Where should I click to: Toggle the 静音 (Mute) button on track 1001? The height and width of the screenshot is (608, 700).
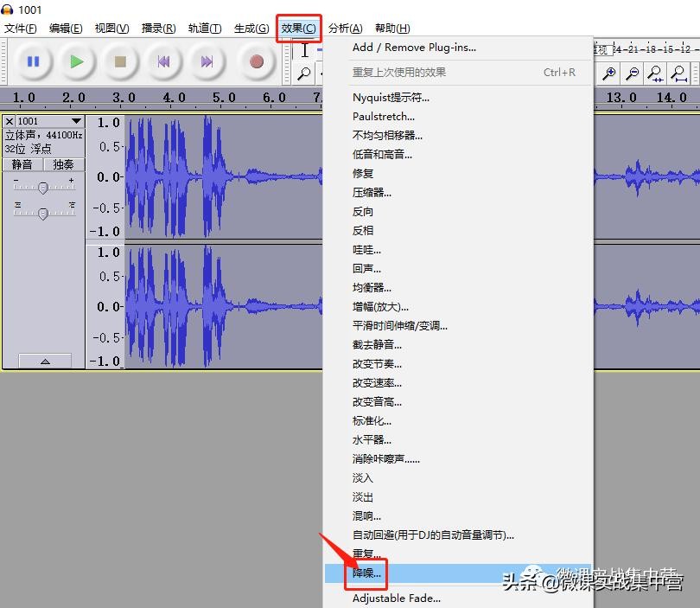click(x=22, y=164)
